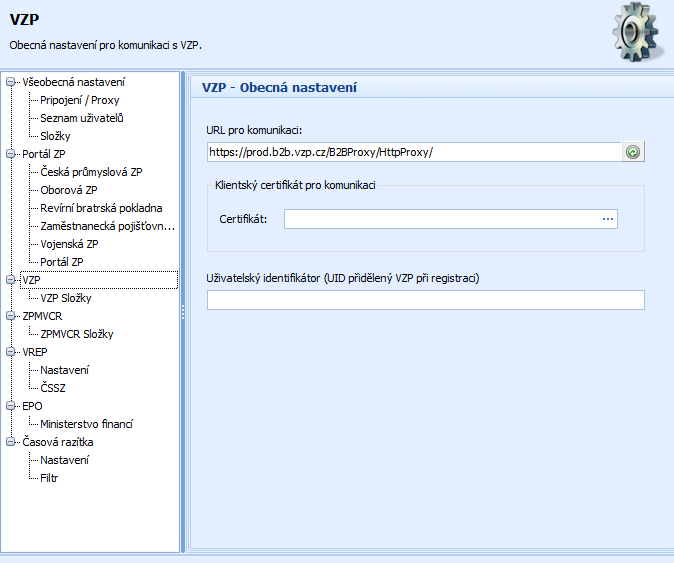Select Revírní bratrská pokladna
The image size is (674, 563).
point(101,208)
